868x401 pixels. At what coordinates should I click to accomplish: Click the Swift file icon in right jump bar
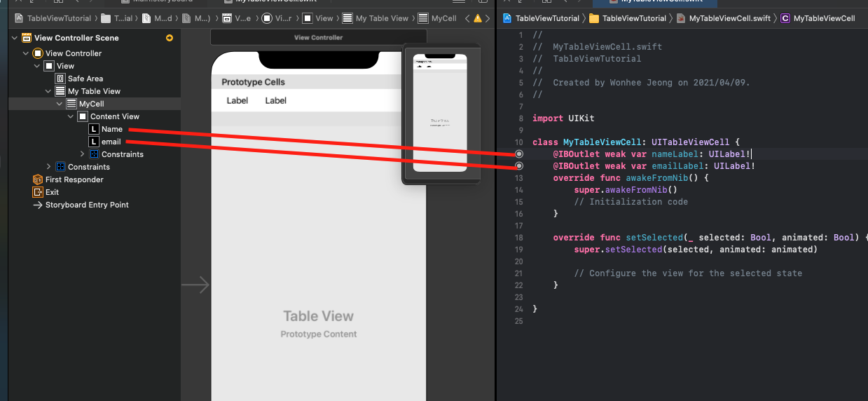681,18
